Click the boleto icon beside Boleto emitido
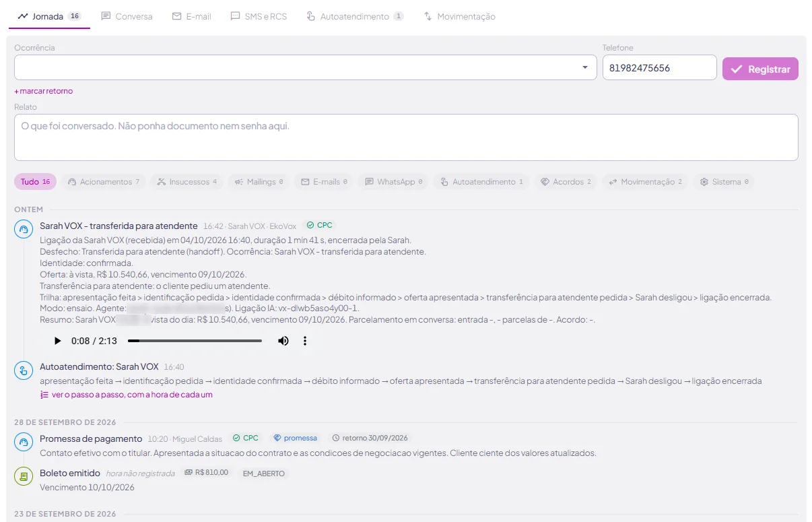812x522 pixels. [24, 477]
